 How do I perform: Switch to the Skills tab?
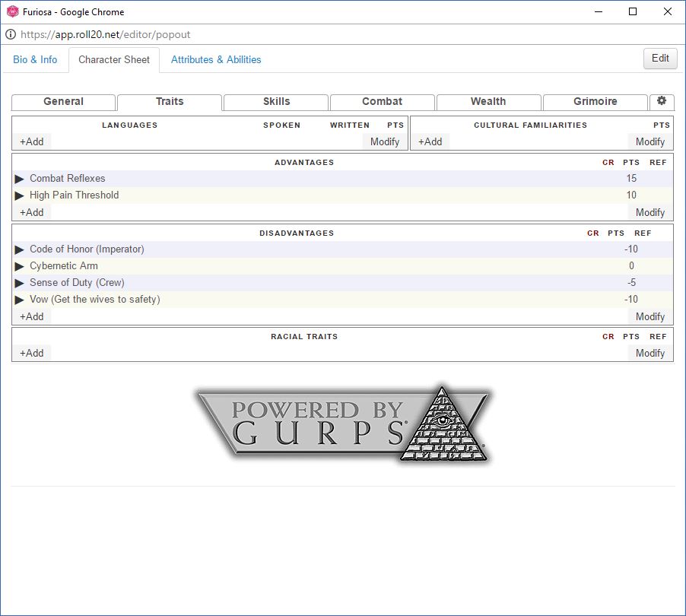pyautogui.click(x=276, y=101)
